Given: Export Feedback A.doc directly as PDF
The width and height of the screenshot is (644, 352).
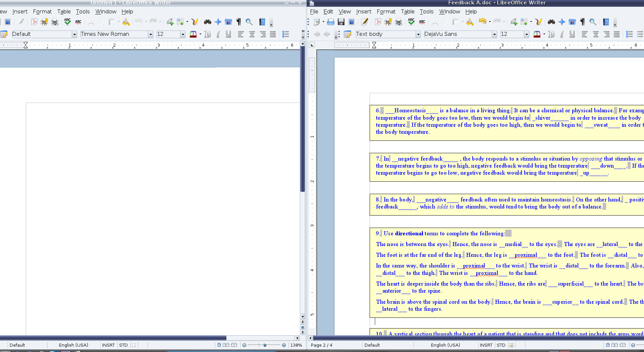Looking at the screenshot, I should 378,22.
